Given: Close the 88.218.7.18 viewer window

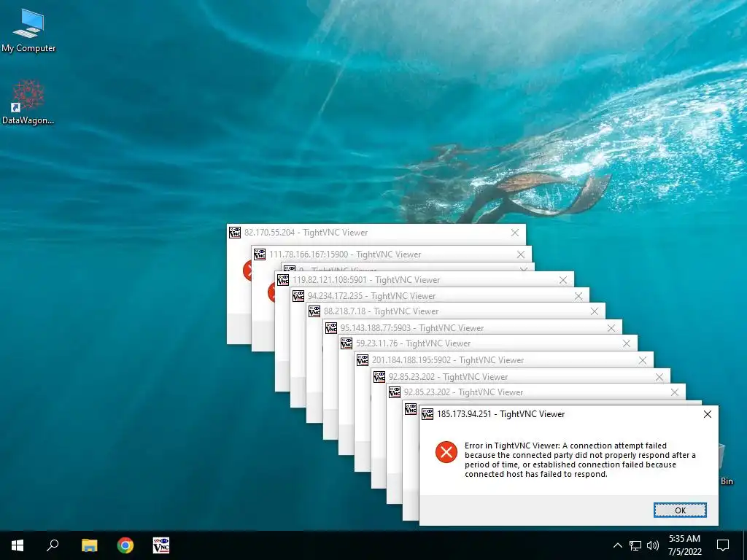Looking at the screenshot, I should click(x=594, y=311).
